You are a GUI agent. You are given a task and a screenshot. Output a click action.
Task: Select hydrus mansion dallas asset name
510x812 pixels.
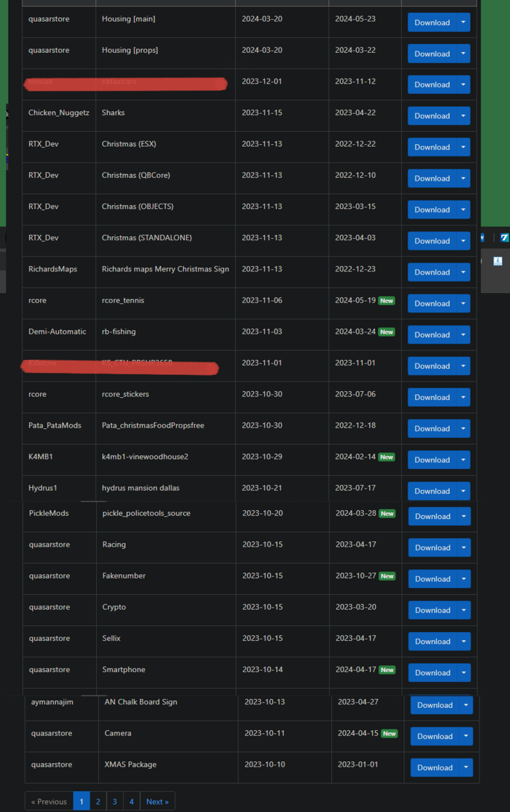[141, 488]
